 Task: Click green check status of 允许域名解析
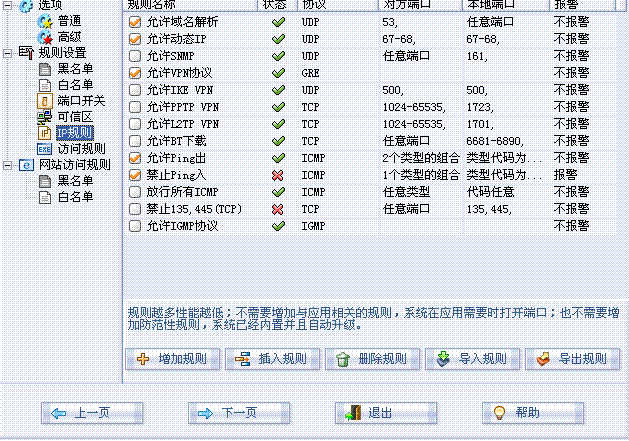278,22
